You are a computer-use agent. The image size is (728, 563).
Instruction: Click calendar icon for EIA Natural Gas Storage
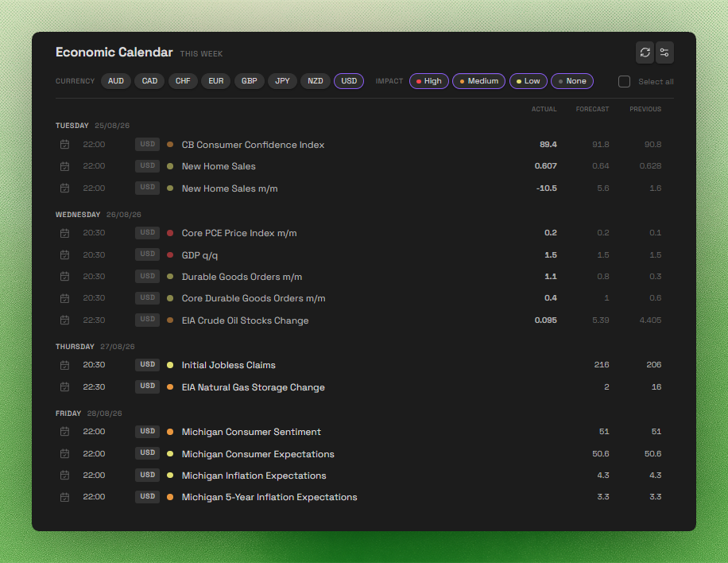[64, 387]
